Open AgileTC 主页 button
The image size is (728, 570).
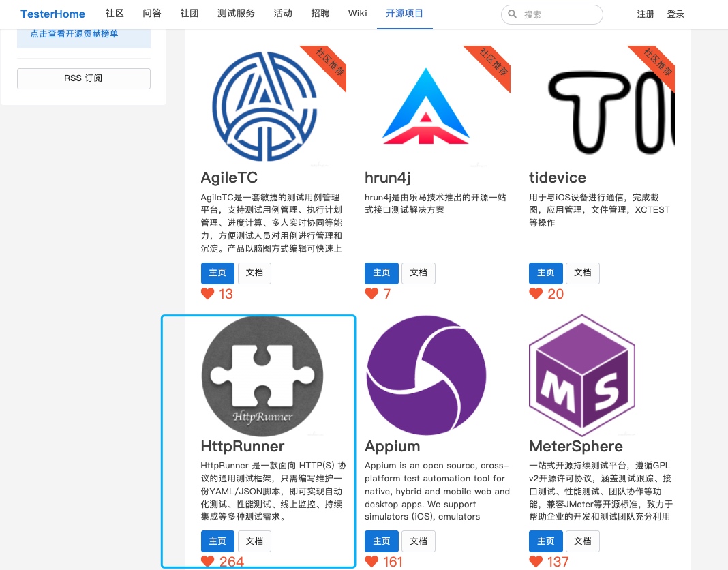(217, 273)
